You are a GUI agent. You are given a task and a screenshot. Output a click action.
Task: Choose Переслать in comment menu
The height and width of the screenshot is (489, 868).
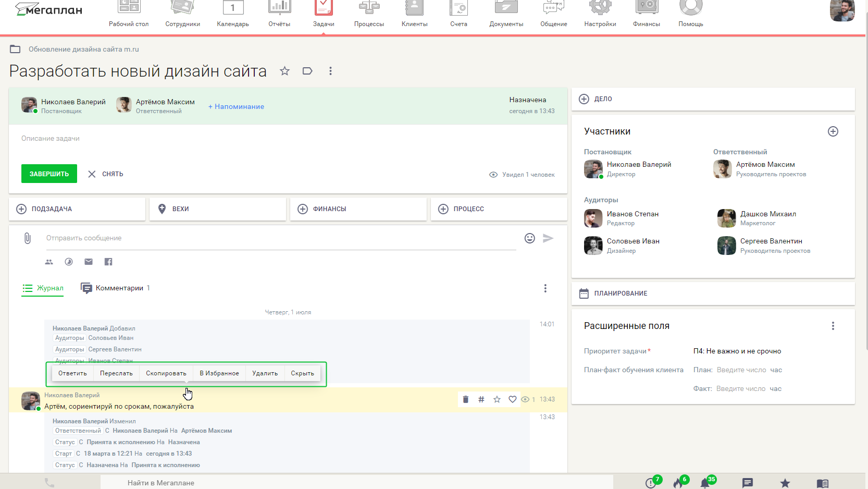pos(116,373)
